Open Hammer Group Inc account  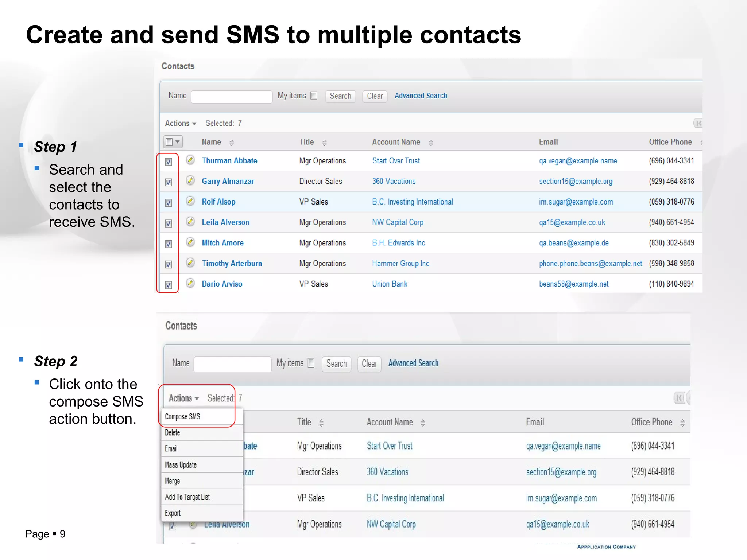pyautogui.click(x=400, y=263)
